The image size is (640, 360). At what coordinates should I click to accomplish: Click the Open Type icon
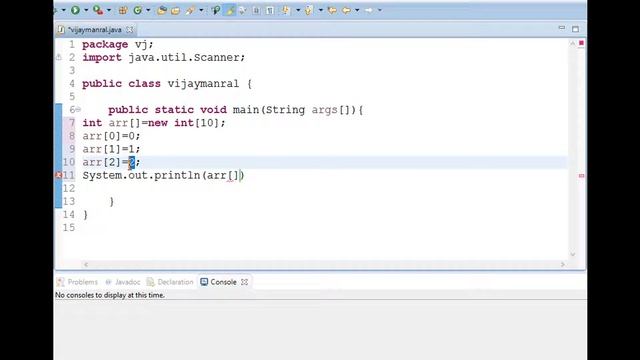[162, 10]
